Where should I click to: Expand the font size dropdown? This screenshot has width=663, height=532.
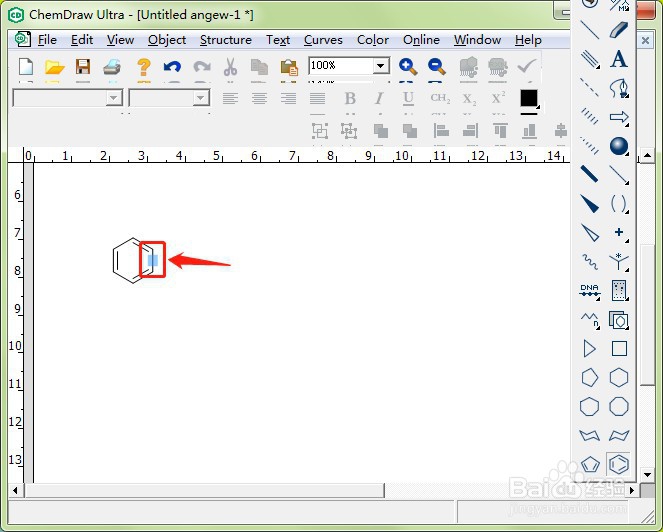pos(200,98)
